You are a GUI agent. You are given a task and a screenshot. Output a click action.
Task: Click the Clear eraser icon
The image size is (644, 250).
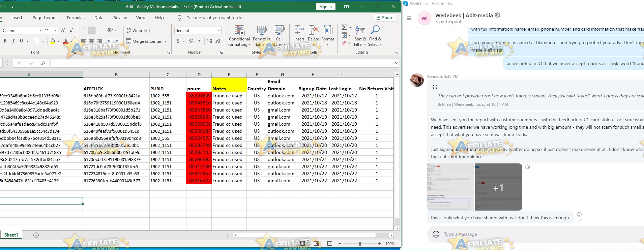[x=344, y=43]
